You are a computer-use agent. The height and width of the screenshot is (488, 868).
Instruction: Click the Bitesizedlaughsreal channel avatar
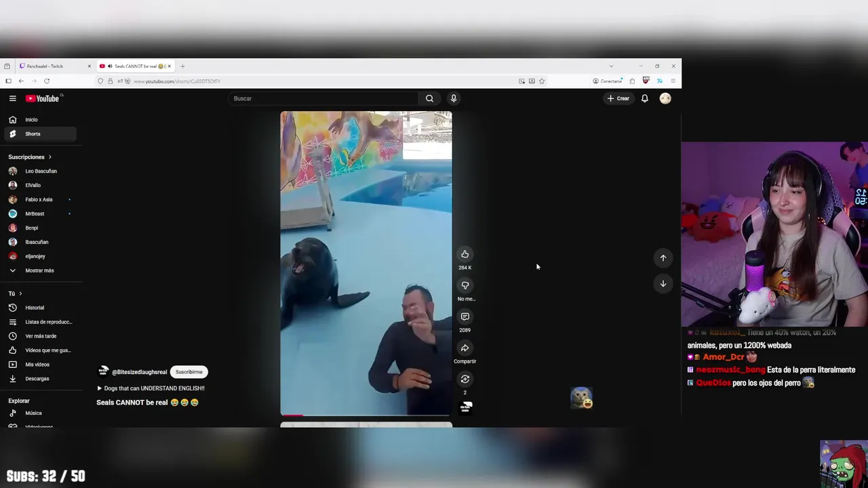click(103, 371)
